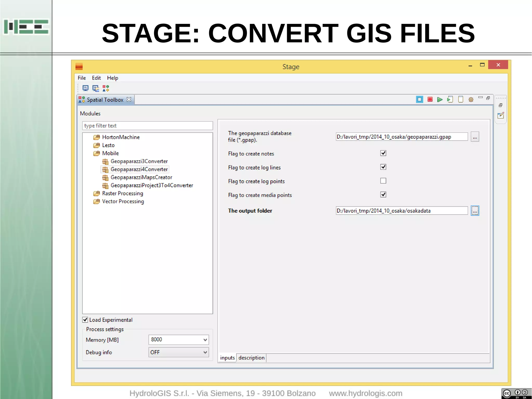Toggle Flag to create notes checkbox
The height and width of the screenshot is (399, 532).
pos(383,153)
